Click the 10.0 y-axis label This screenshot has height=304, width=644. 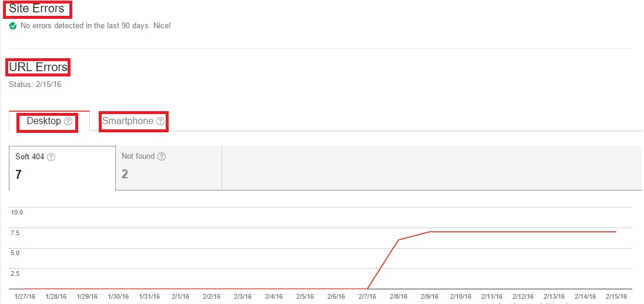pos(16,212)
